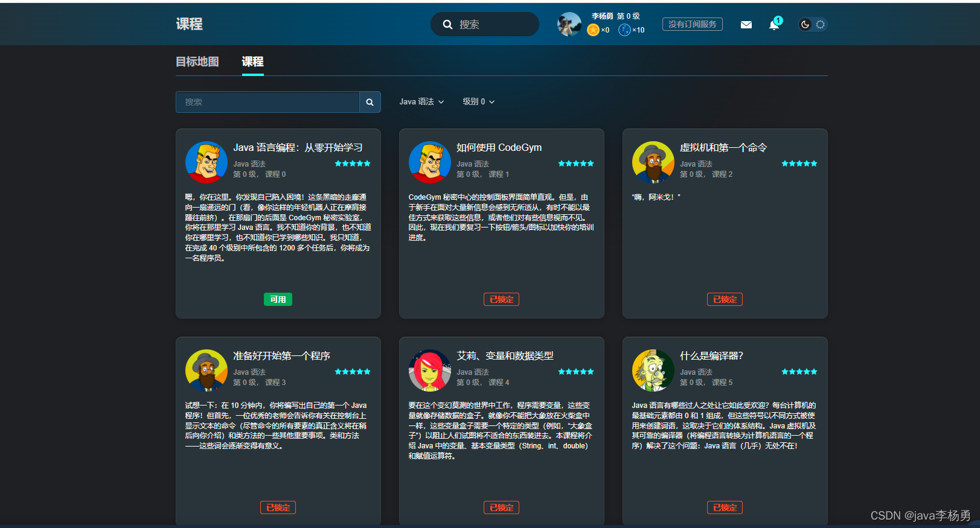Click star rating on 如何使用 CodeGym card
This screenshot has height=528, width=980.
576,164
